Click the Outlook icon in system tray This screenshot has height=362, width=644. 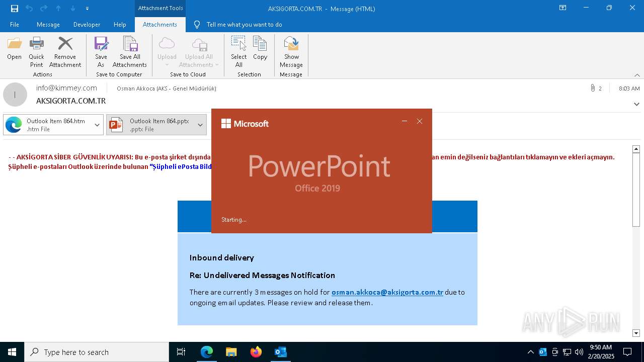point(543,352)
